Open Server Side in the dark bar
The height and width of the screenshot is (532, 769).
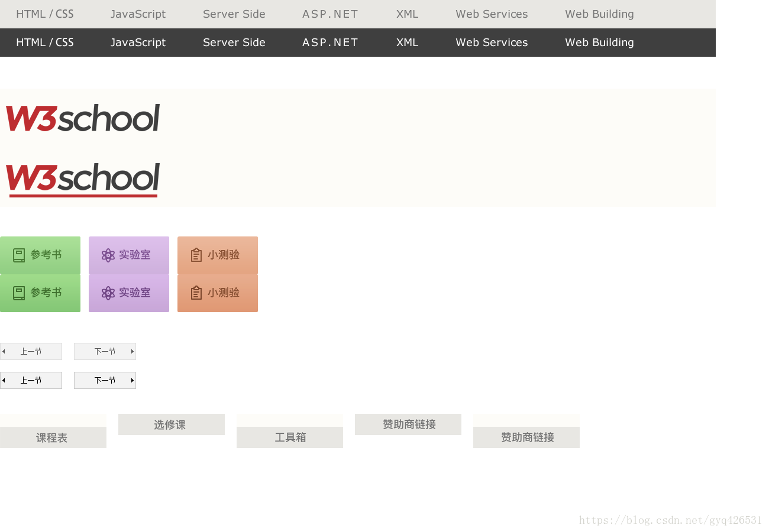pyautogui.click(x=234, y=43)
